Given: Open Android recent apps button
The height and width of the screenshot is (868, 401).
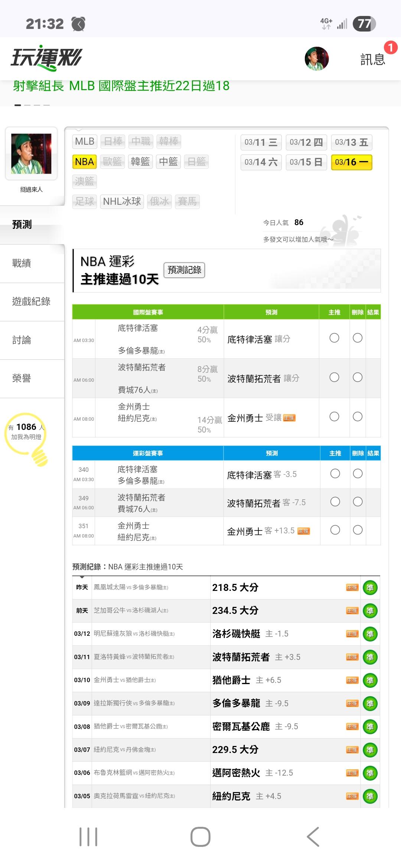Looking at the screenshot, I should click(88, 837).
